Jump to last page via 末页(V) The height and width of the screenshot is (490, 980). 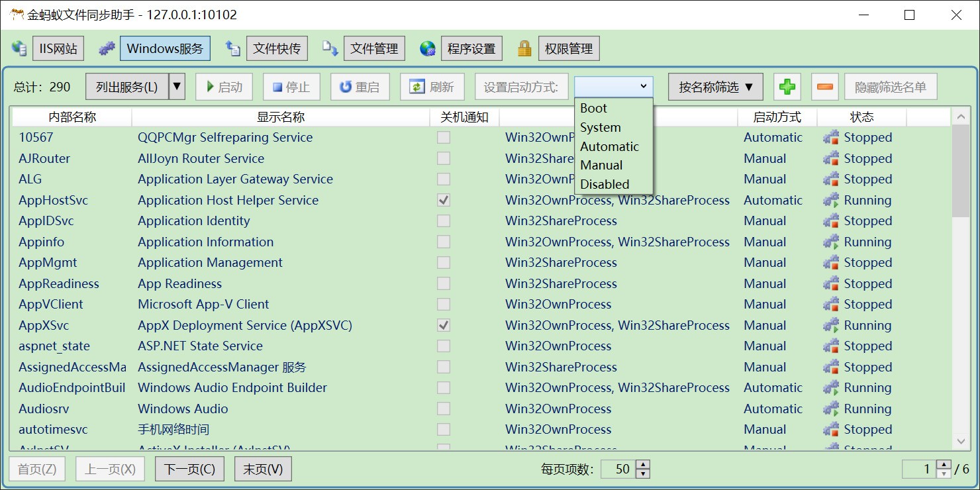click(263, 469)
